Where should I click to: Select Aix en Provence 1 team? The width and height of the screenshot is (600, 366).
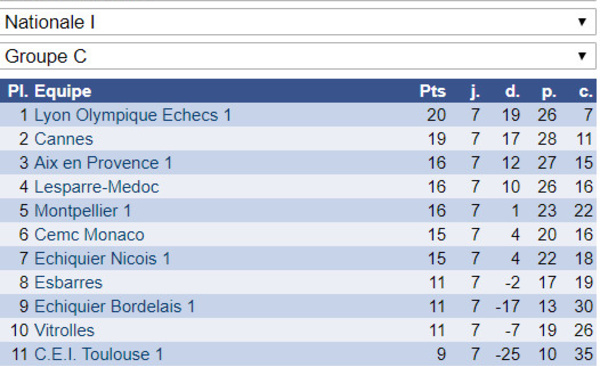pos(103,163)
